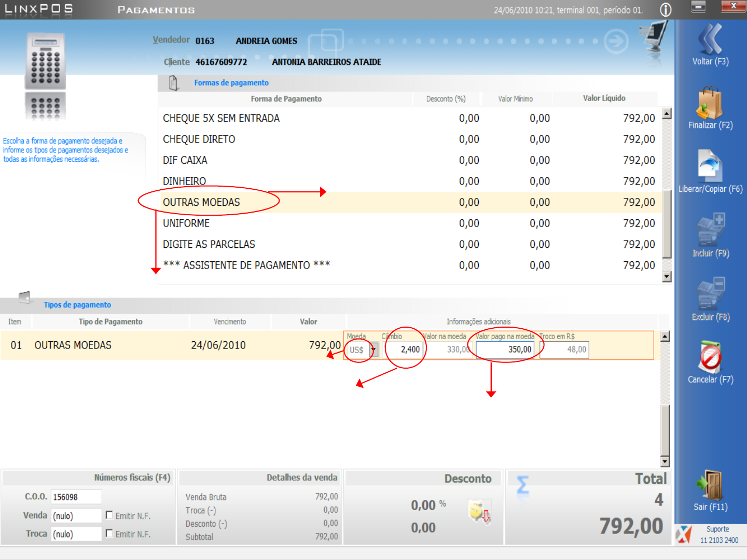Click the C.O.O. 156098 field
Viewport: 747px width, 560px height.
(x=76, y=497)
